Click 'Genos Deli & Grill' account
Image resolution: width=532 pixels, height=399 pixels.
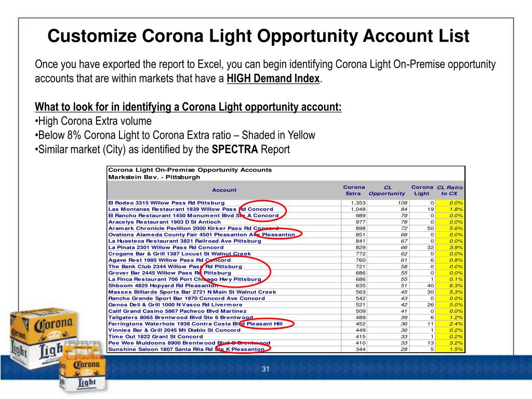click(176, 304)
